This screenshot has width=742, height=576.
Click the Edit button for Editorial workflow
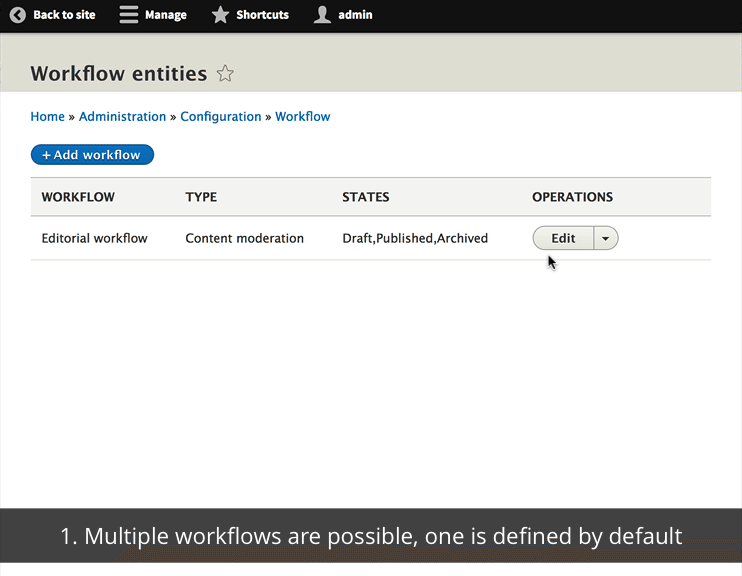point(563,238)
